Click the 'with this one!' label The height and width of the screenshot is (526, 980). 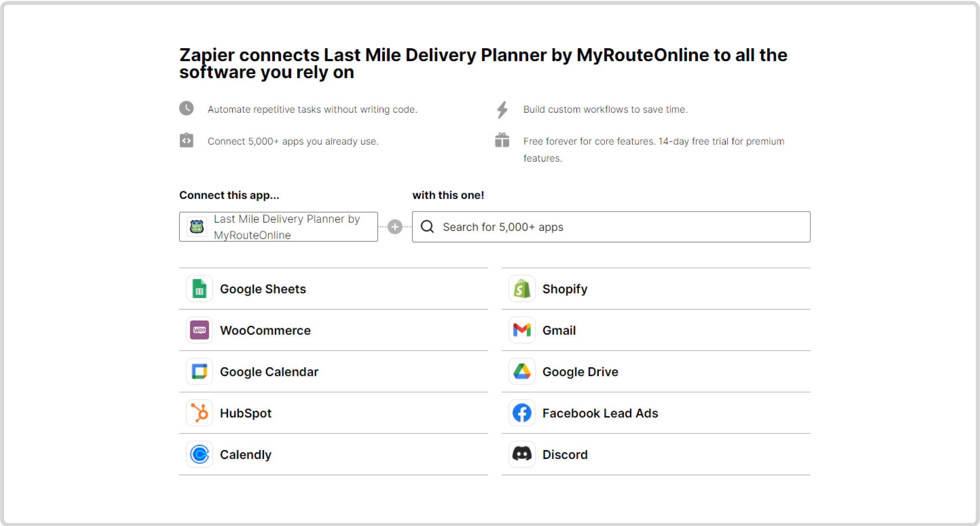tap(448, 195)
